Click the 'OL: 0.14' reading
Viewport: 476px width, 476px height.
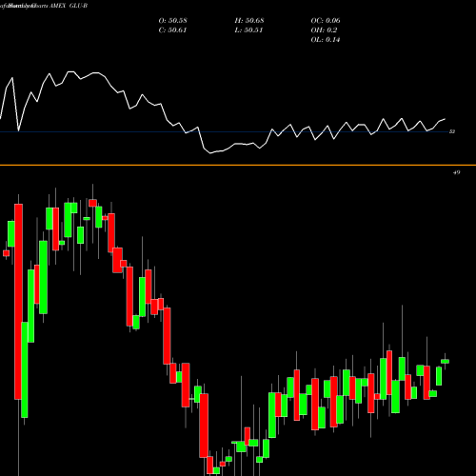(x=326, y=39)
